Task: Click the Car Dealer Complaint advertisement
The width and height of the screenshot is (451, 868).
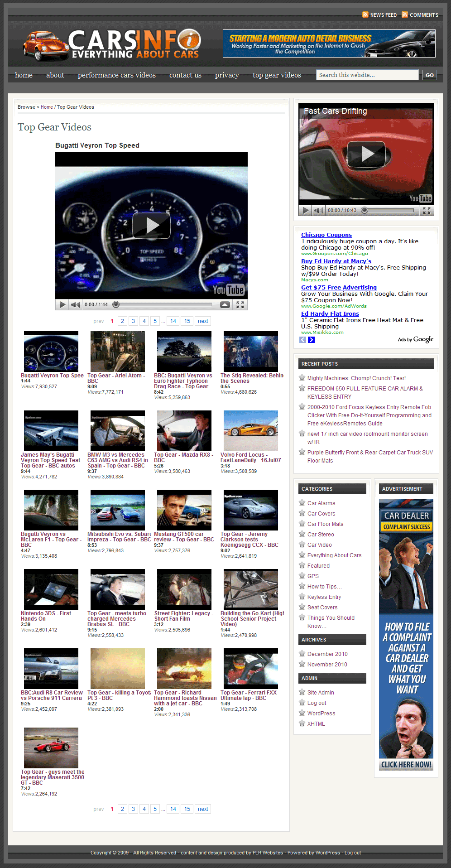Action: point(406,635)
